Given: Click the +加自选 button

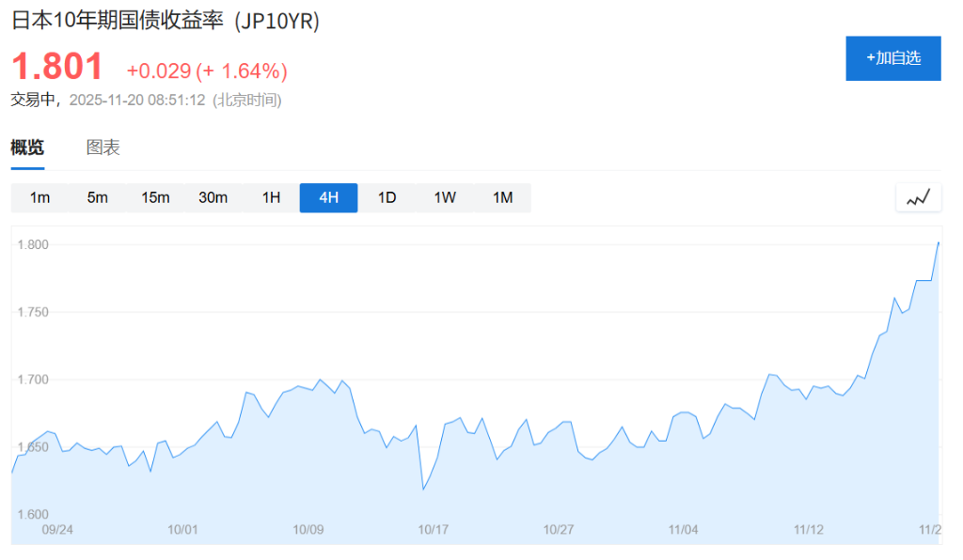Looking at the screenshot, I should [893, 57].
